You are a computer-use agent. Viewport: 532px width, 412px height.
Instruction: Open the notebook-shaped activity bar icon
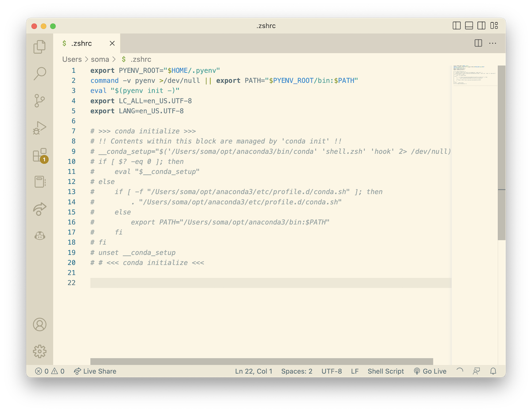pos(39,182)
